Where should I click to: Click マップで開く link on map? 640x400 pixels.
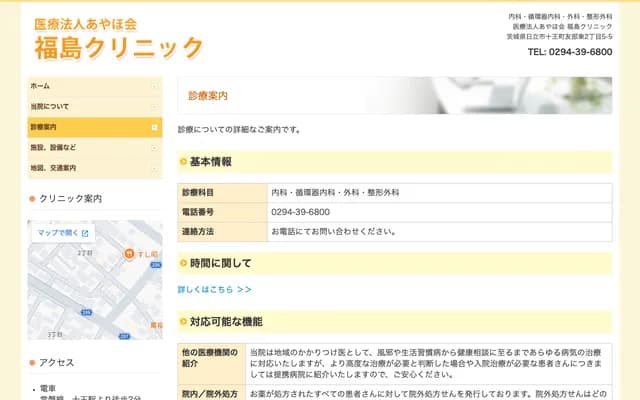click(x=63, y=233)
